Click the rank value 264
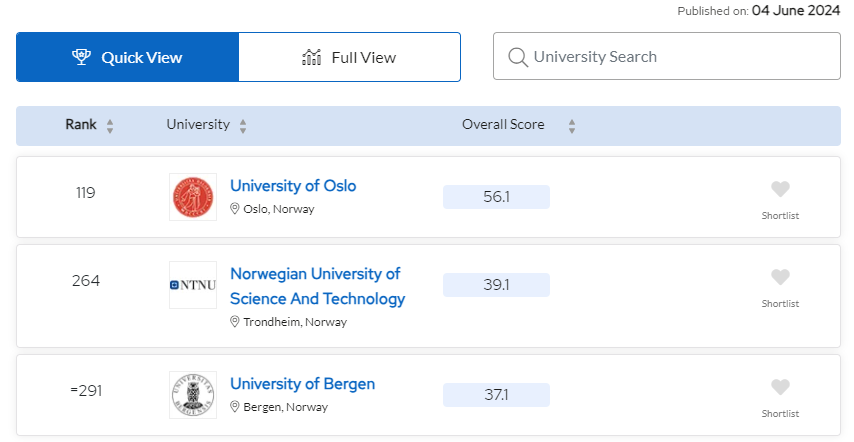The width and height of the screenshot is (854, 442). [x=86, y=281]
